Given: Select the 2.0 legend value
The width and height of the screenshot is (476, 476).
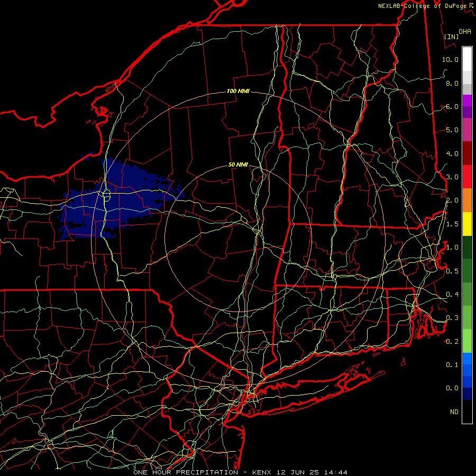Looking at the screenshot, I should pos(452,200).
